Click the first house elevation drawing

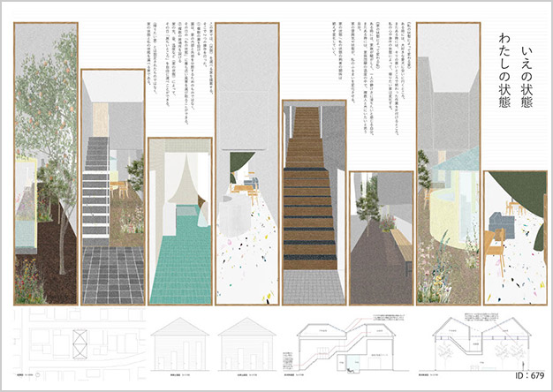coord(180,340)
